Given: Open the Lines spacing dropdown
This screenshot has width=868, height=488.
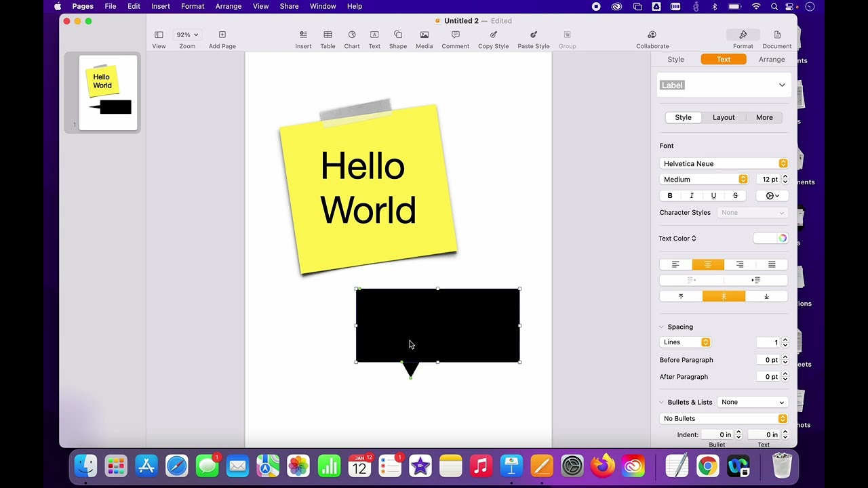Looking at the screenshot, I should [x=685, y=342].
